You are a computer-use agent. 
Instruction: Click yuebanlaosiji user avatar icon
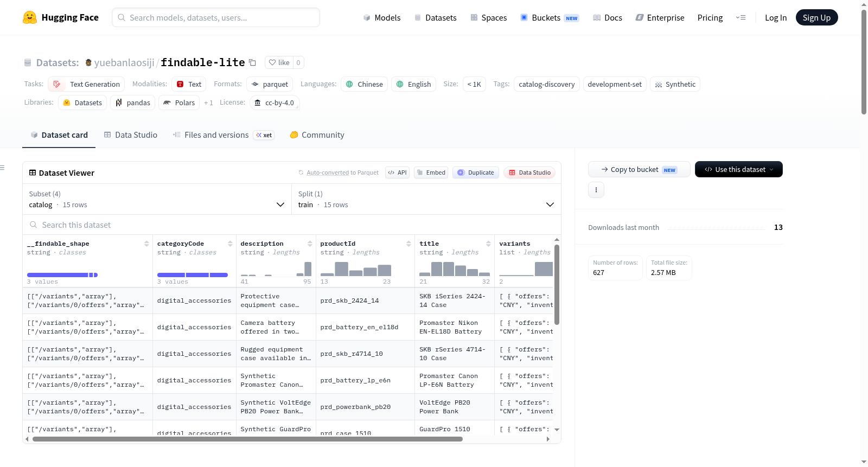[88, 62]
